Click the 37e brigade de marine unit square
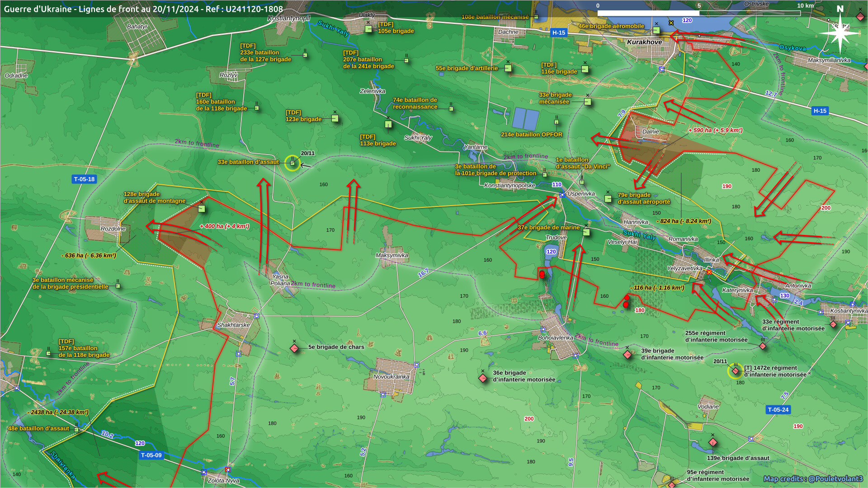868x488 pixels. click(586, 232)
